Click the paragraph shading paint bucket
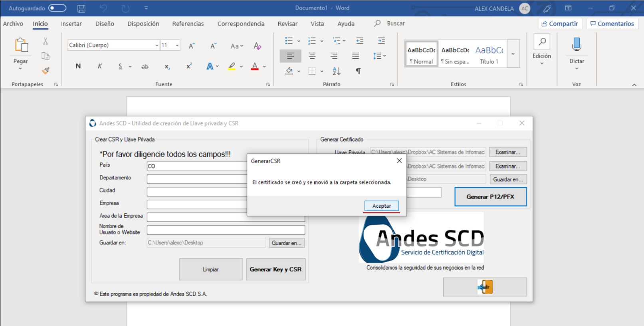 [x=289, y=71]
